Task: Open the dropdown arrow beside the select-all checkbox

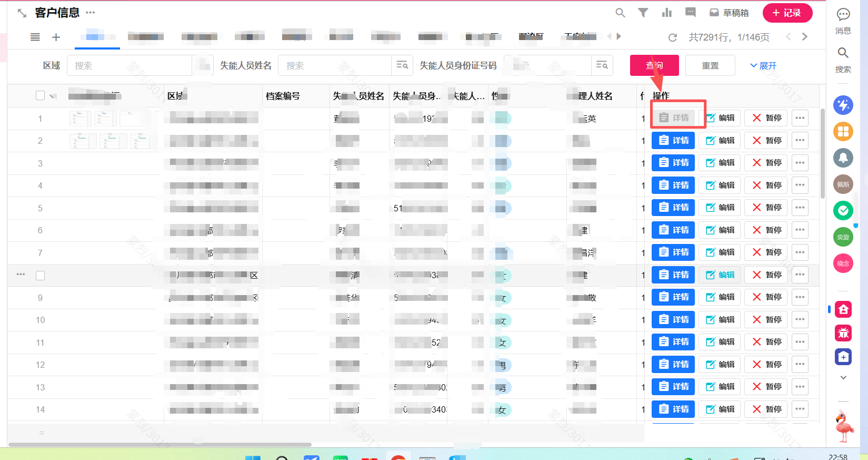Action: pyautogui.click(x=52, y=96)
